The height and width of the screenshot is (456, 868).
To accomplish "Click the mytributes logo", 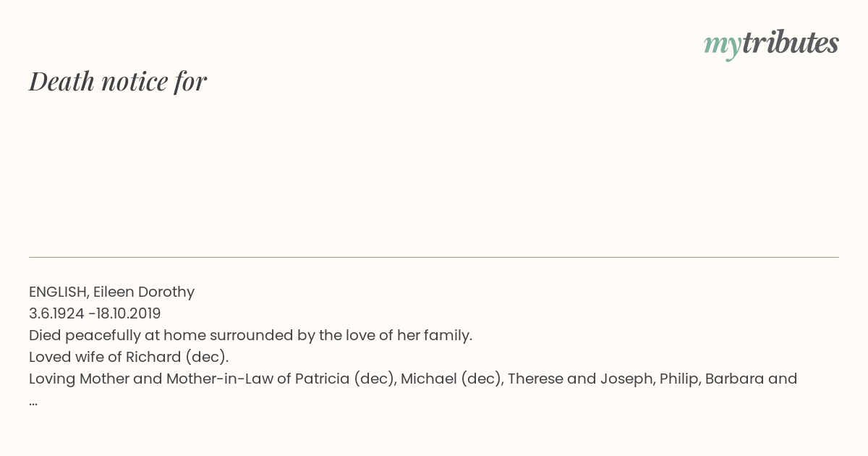I will click(771, 45).
